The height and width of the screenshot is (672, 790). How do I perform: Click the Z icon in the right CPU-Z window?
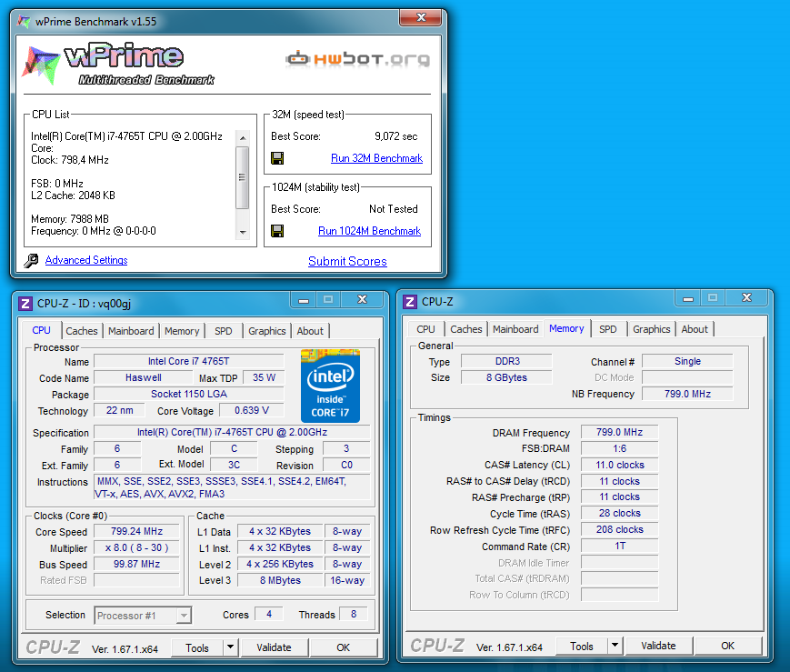tap(410, 302)
